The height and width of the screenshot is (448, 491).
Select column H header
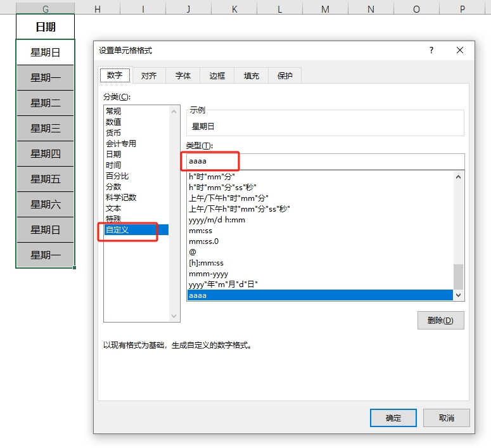pos(98,9)
